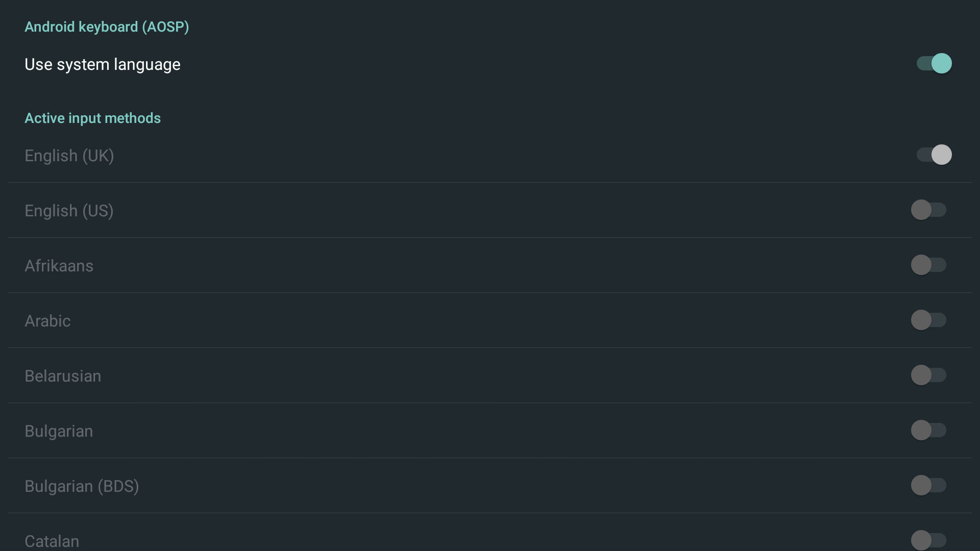
Task: Click the Active input methods heading
Action: 93,118
